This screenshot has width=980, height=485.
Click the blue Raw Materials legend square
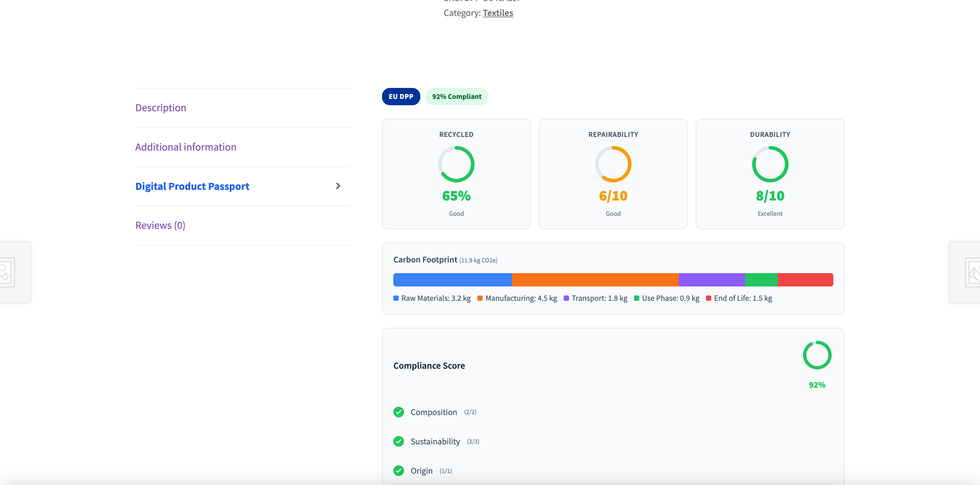(x=396, y=298)
